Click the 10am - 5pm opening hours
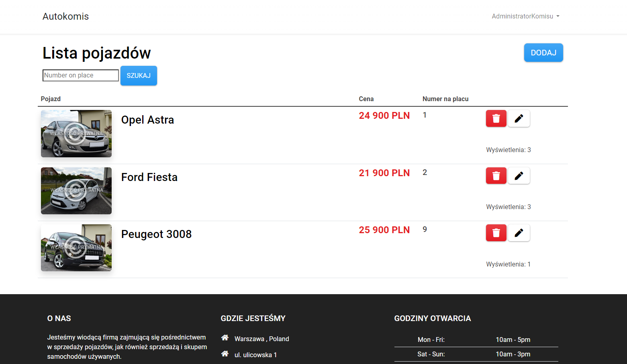Image resolution: width=627 pixels, height=364 pixels. click(513, 340)
